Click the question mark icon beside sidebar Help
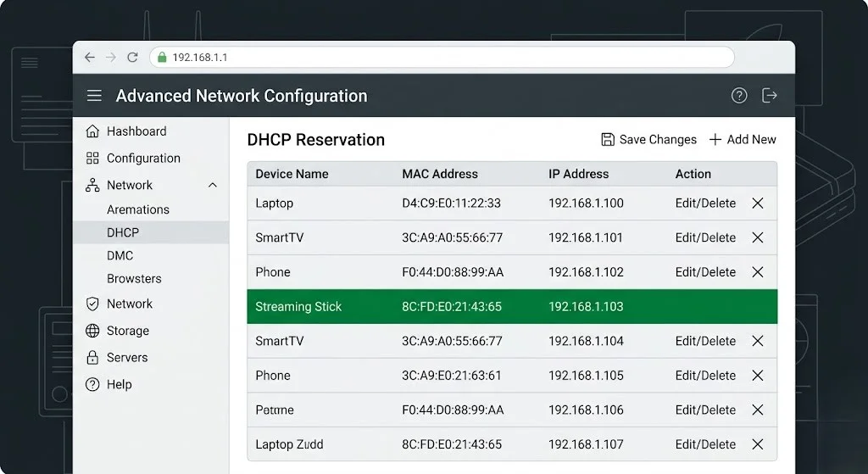The height and width of the screenshot is (474, 868). (92, 384)
